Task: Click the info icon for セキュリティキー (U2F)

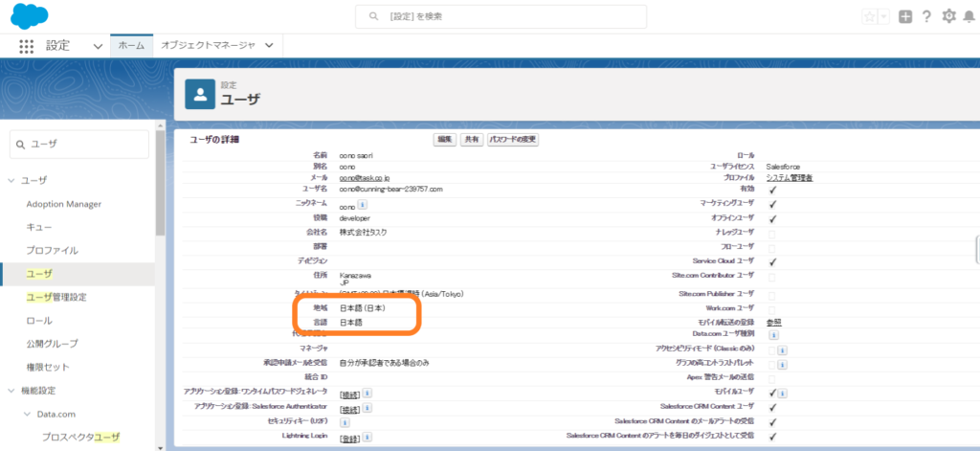Action: 345,422
